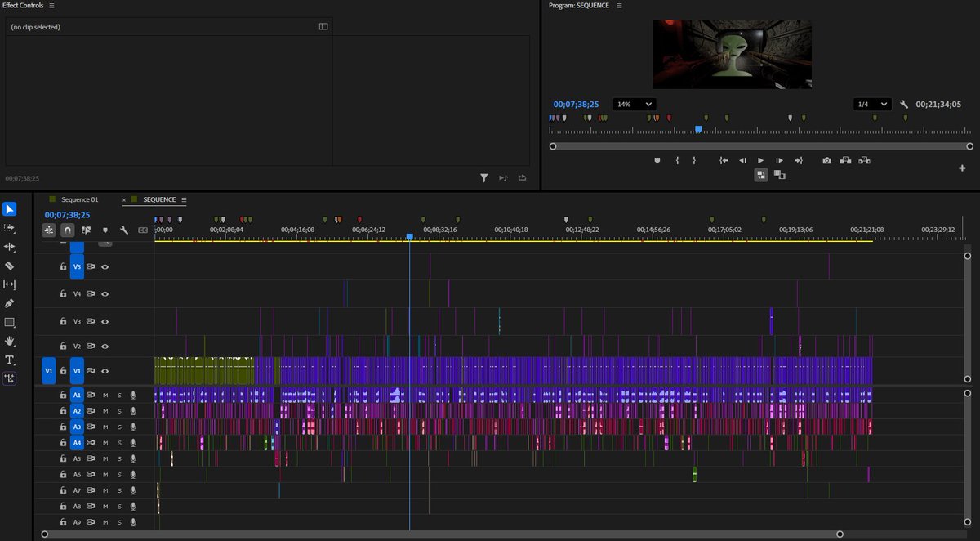Mark Out point in Program Monitor

coord(695,160)
